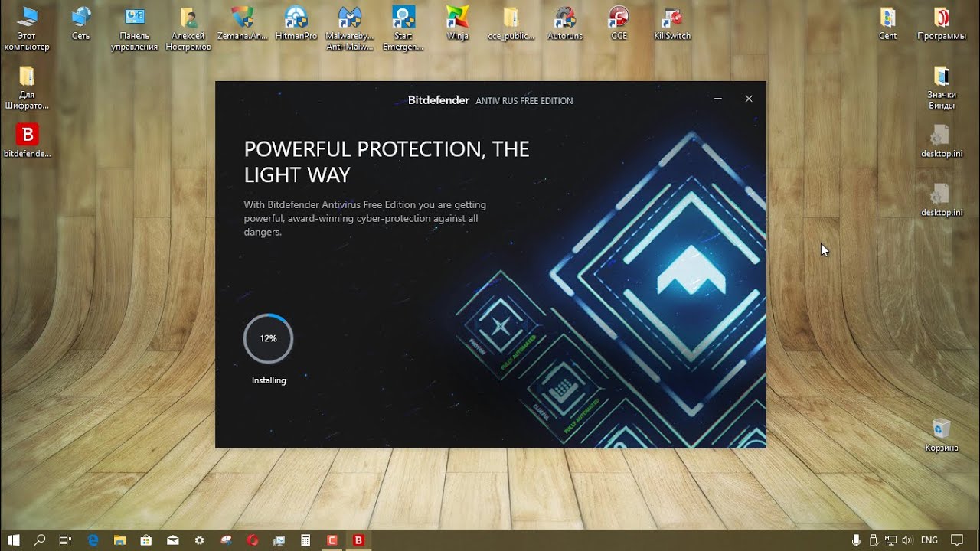Select the Cent desktop icon

pos(887,23)
